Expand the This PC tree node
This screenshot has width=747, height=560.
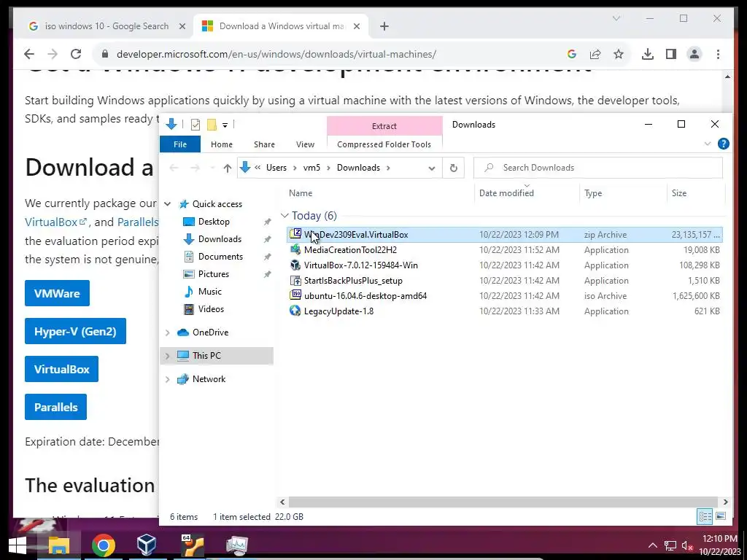pyautogui.click(x=167, y=356)
